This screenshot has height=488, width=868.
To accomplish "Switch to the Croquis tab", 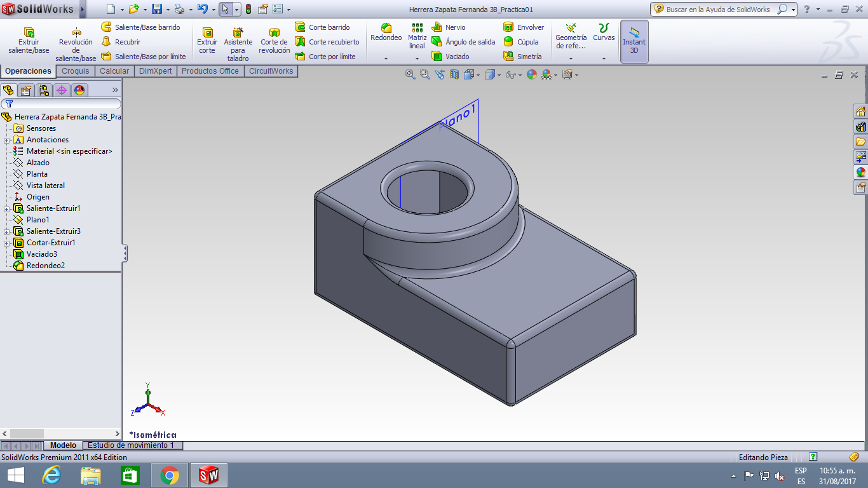I will point(75,71).
